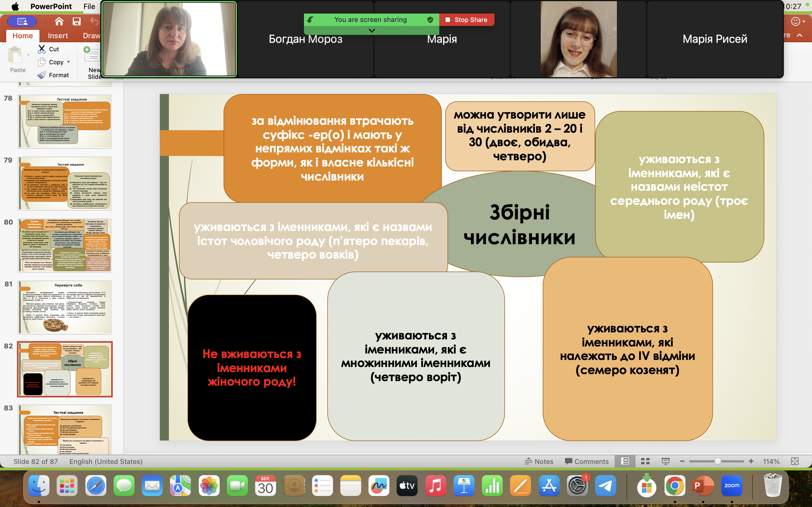Click the Cut scissors icon
This screenshot has height=507, width=812.
42,49
